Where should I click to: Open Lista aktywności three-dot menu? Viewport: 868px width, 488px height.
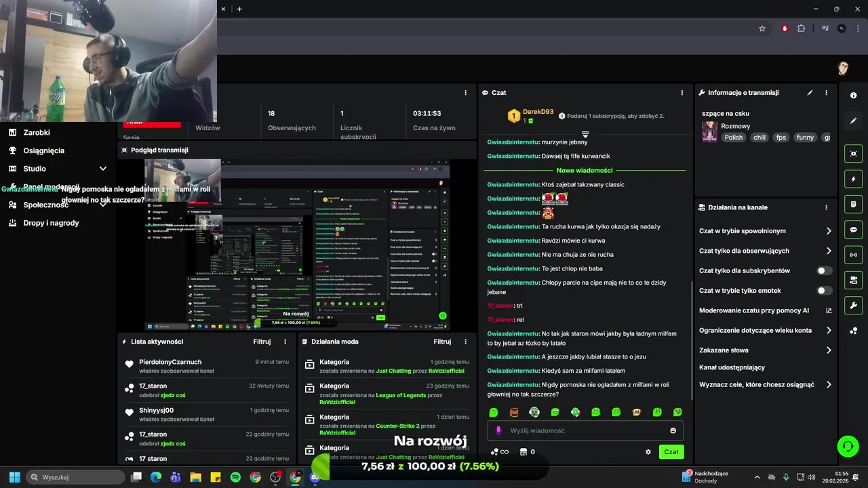(285, 342)
